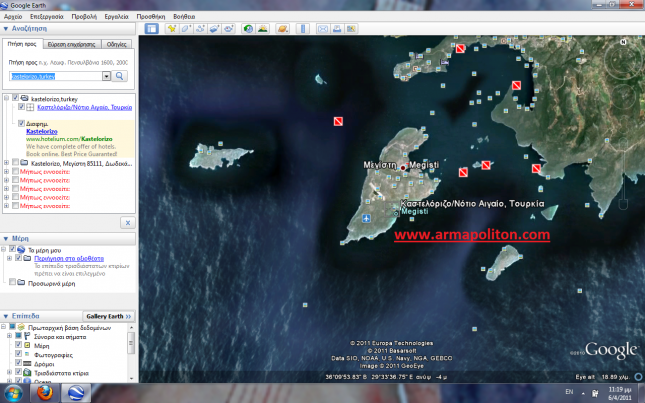Image resolution: width=645 pixels, height=403 pixels.
Task: Disable the Φωτογραφίες layer
Action: (x=19, y=354)
